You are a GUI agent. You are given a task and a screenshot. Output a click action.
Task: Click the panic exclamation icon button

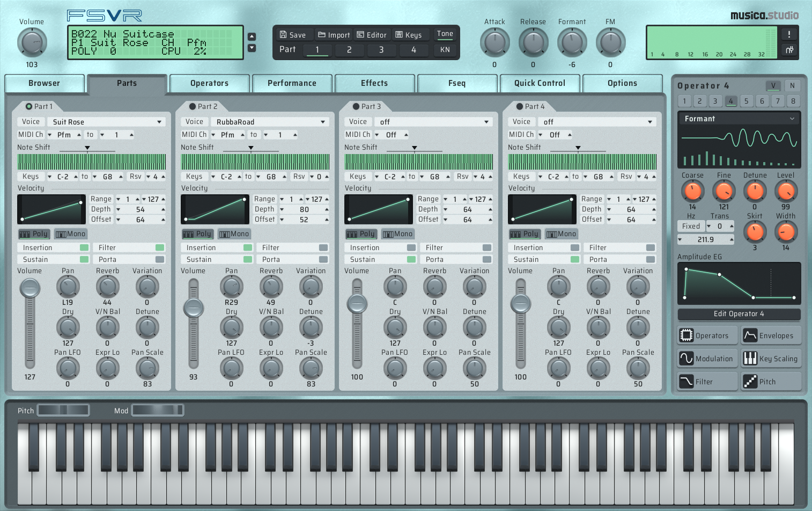coord(789,34)
